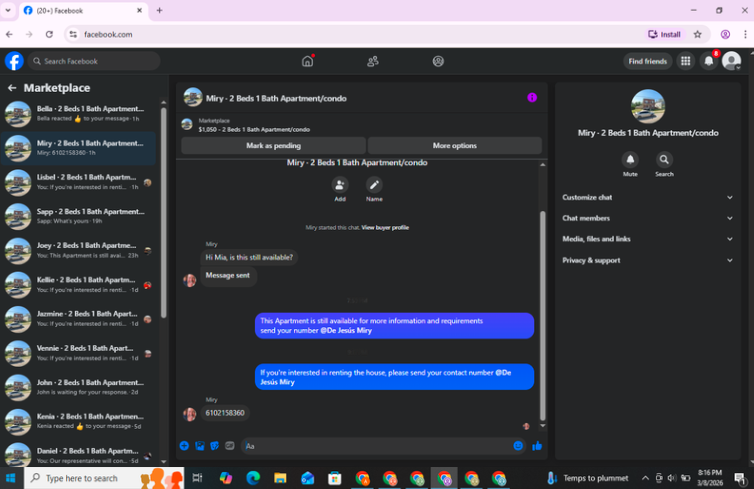Edit the chat name with pencil icon
This screenshot has height=489, width=754.
pos(374,185)
